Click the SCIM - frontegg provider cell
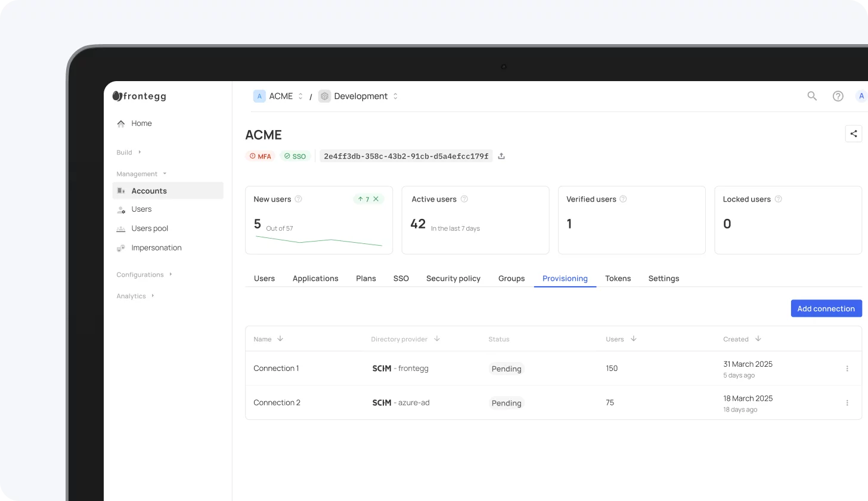This screenshot has width=868, height=501. 400,369
